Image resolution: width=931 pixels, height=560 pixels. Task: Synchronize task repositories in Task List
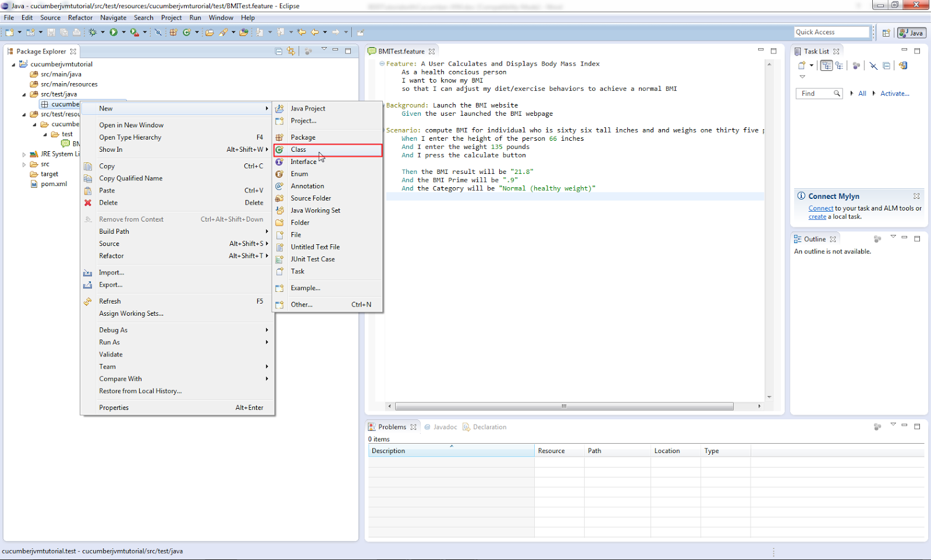904,66
